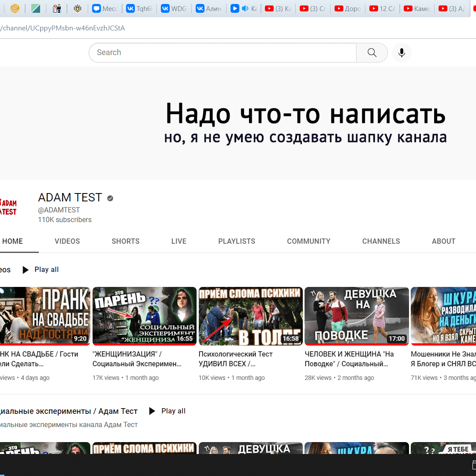The width and height of the screenshot is (476, 476).
Task: Open the ПРАНК НА СВАДЬБЕ video thumbnail
Action: [45, 316]
